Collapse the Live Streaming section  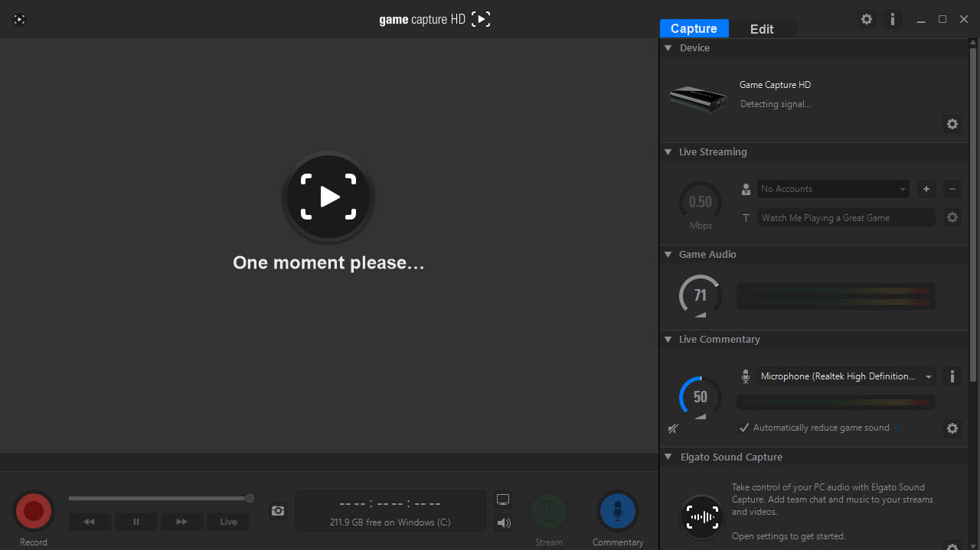point(668,152)
